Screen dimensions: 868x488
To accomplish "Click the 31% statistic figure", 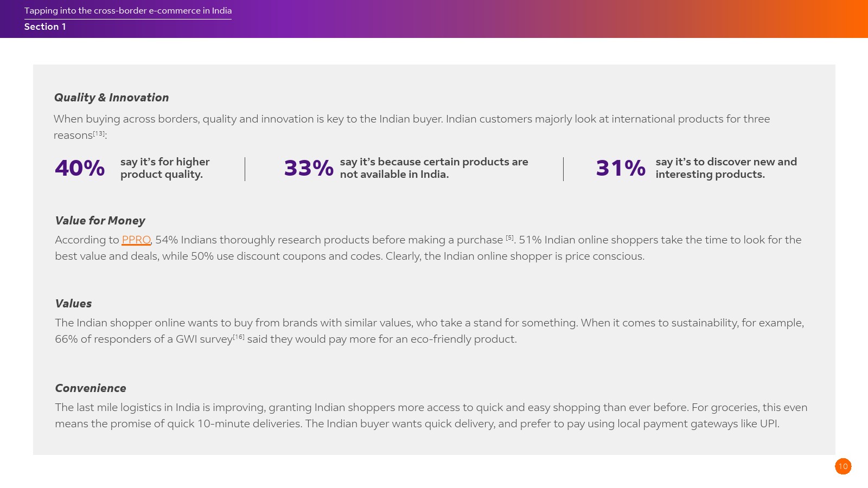I will [621, 168].
